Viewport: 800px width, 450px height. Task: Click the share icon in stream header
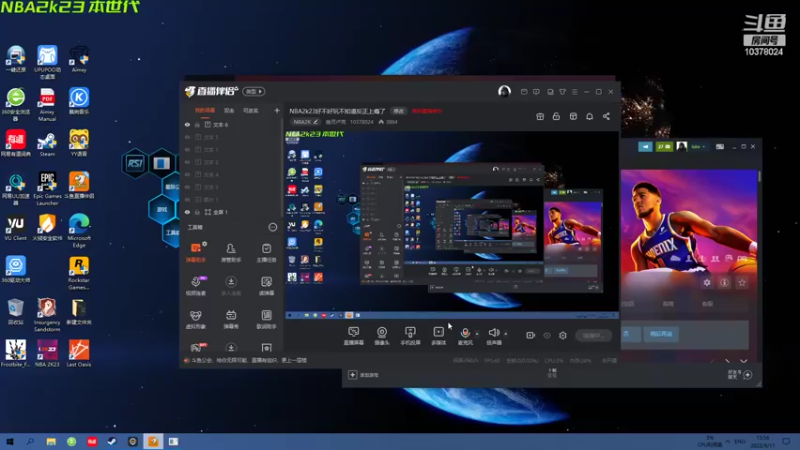pos(606,116)
